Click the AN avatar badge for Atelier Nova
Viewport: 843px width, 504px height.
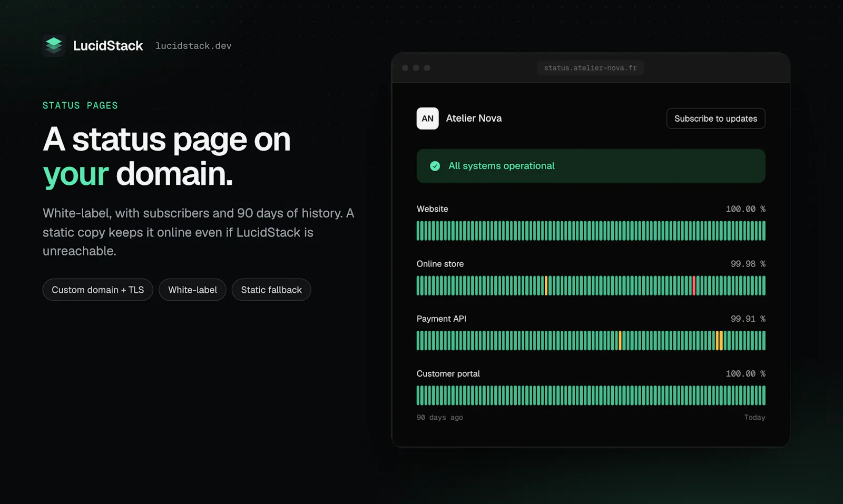click(427, 118)
